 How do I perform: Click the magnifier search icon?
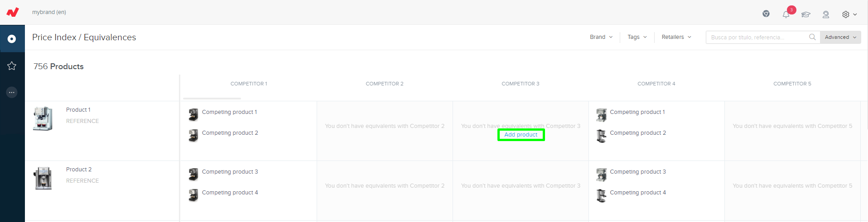[x=812, y=37]
